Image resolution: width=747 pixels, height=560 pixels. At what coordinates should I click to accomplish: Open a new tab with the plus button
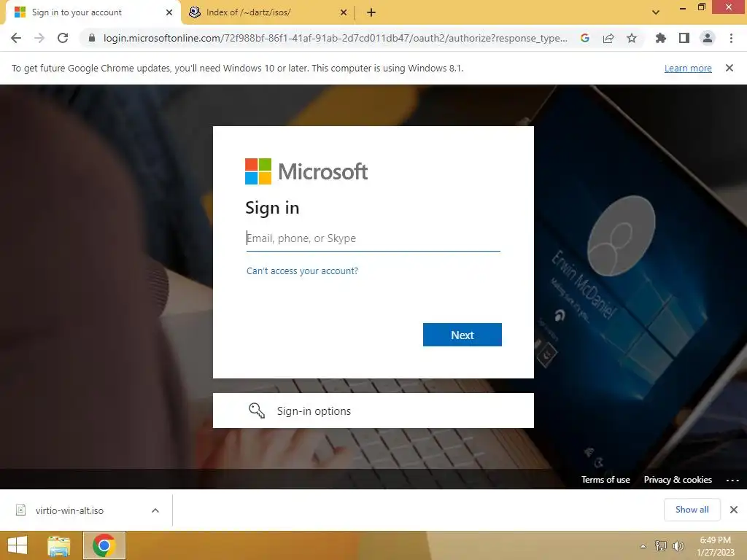371,12
